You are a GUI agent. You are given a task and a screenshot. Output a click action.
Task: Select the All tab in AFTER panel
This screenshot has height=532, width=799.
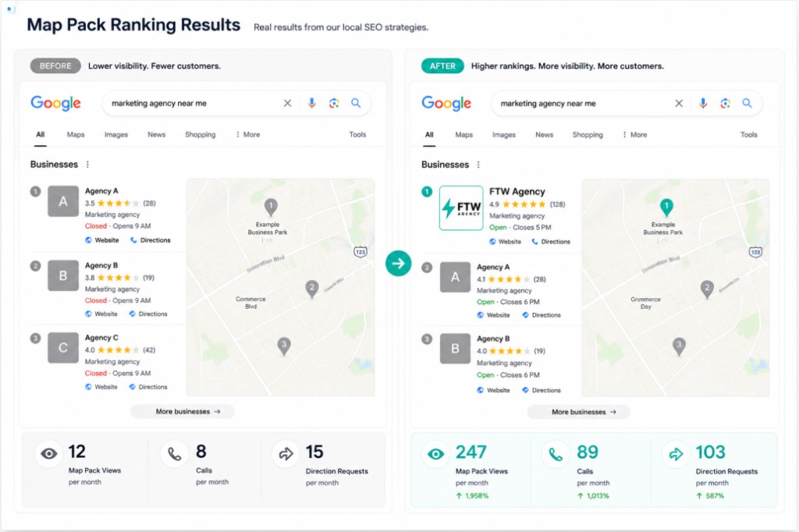click(x=429, y=134)
